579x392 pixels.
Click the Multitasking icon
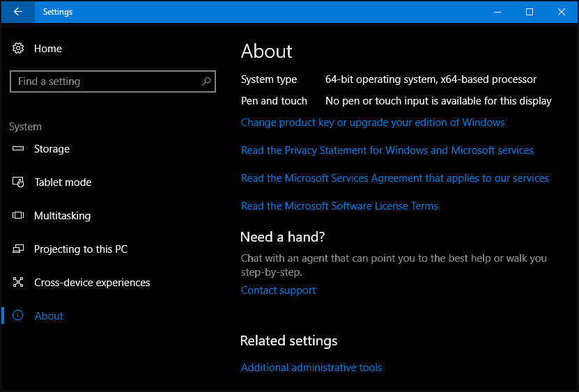18,215
